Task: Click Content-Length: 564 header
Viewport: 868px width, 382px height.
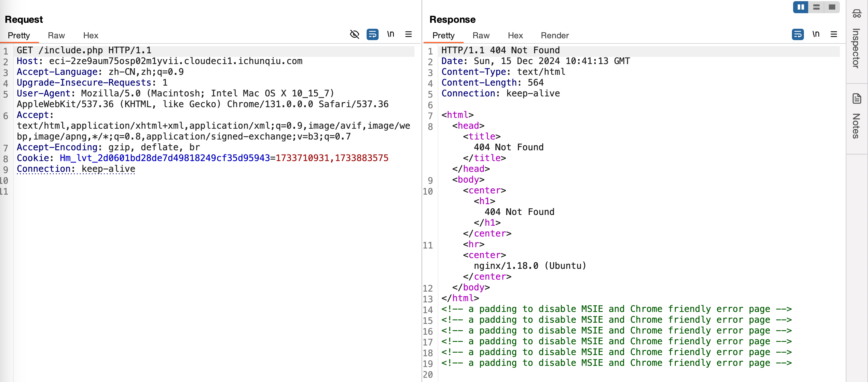Action: click(492, 83)
